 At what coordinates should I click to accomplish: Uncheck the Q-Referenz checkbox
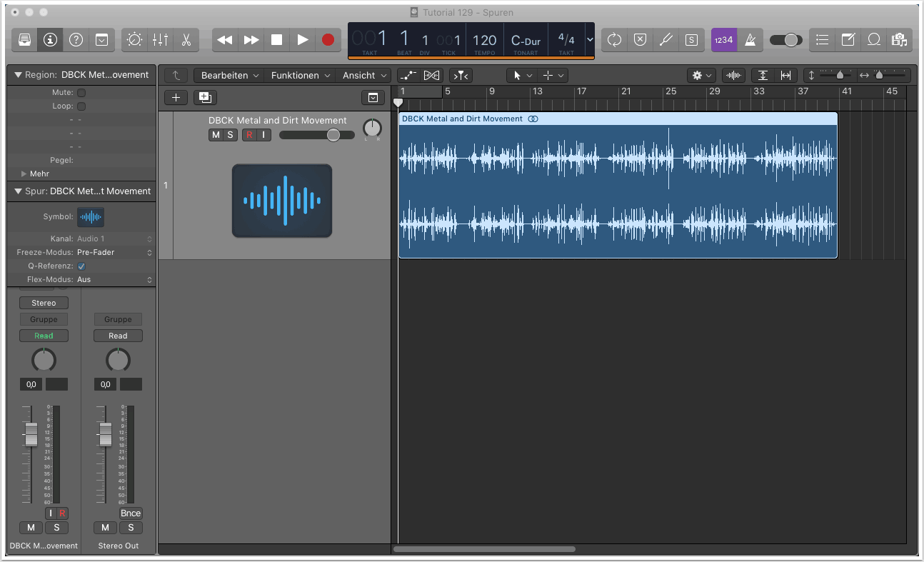81,266
